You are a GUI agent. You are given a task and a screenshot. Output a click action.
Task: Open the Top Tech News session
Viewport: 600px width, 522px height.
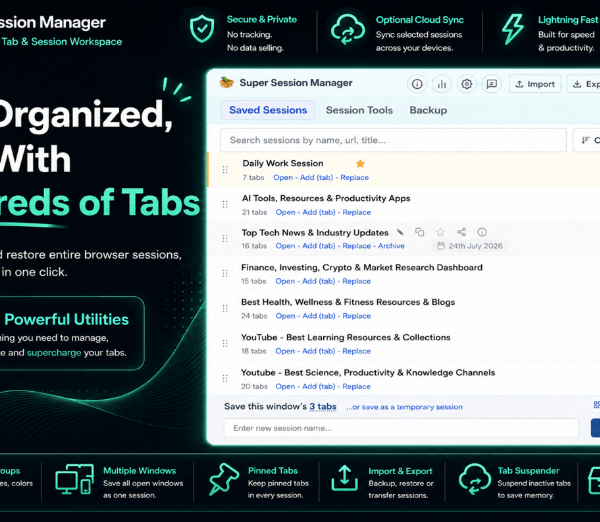coord(285,246)
